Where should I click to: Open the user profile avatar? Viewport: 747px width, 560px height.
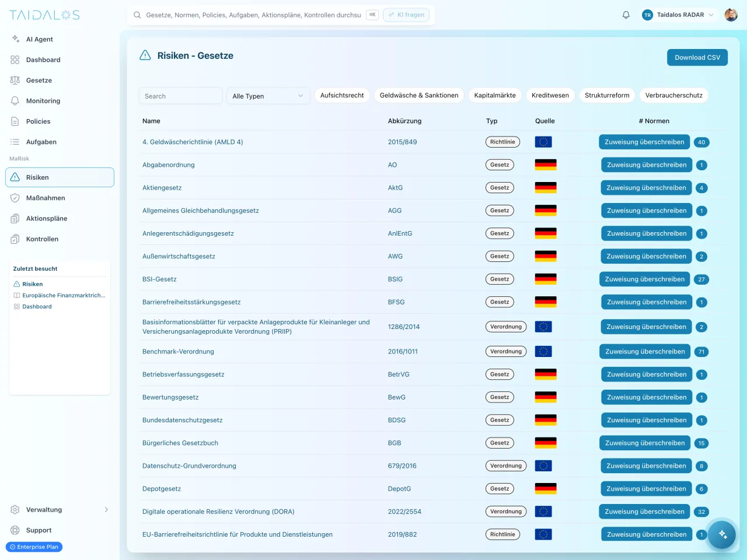pyautogui.click(x=731, y=15)
